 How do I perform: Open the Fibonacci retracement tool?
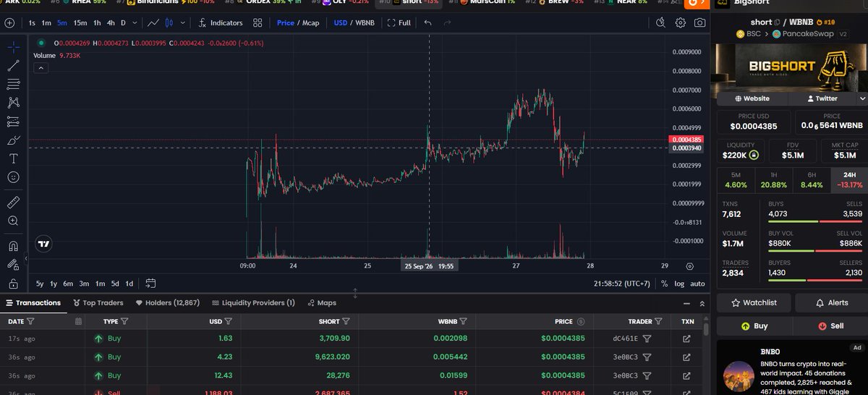pyautogui.click(x=13, y=84)
